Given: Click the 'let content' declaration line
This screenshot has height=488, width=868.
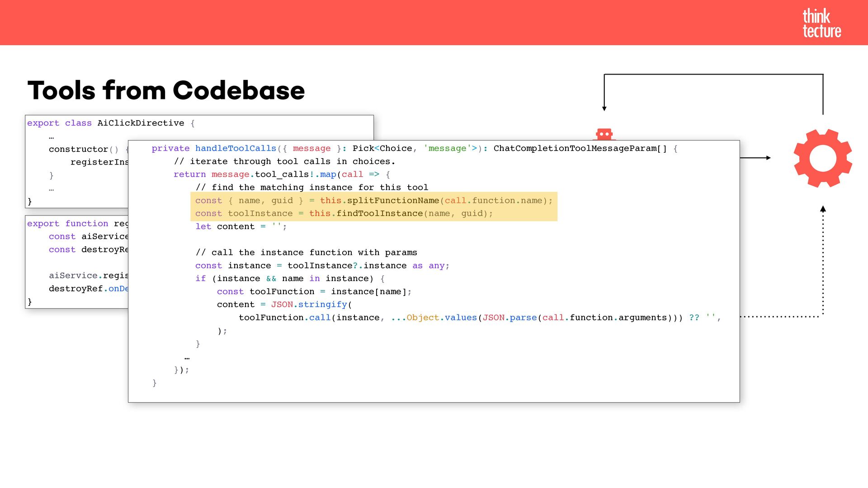Looking at the screenshot, I should pyautogui.click(x=241, y=226).
